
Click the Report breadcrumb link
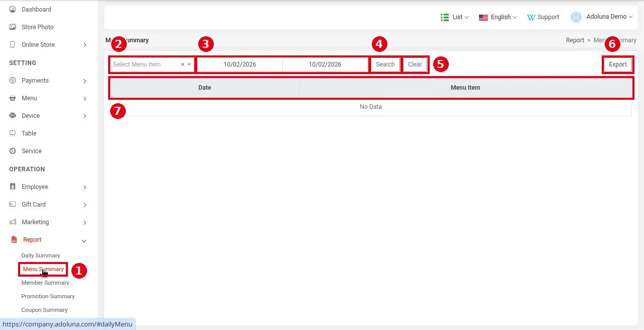pyautogui.click(x=575, y=40)
